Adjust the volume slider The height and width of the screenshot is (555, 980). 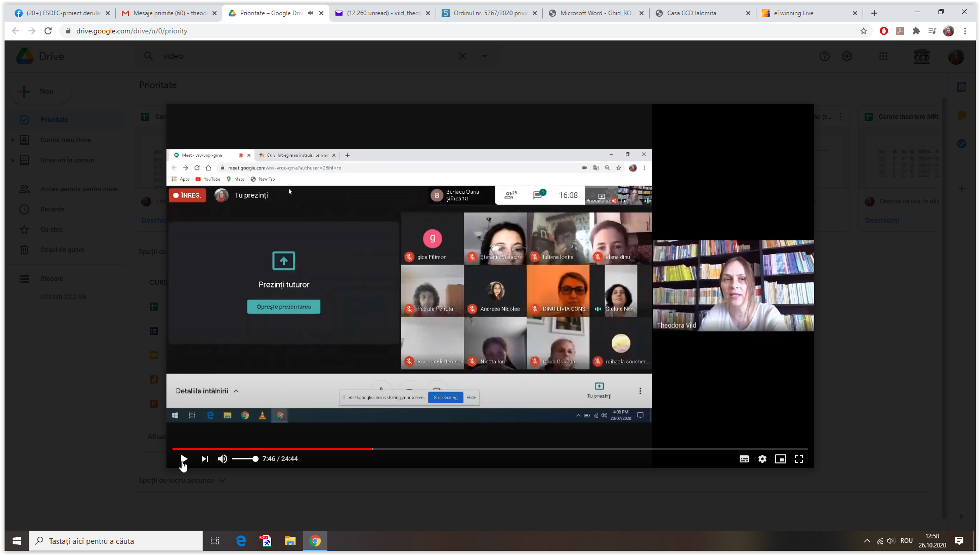[245, 459]
